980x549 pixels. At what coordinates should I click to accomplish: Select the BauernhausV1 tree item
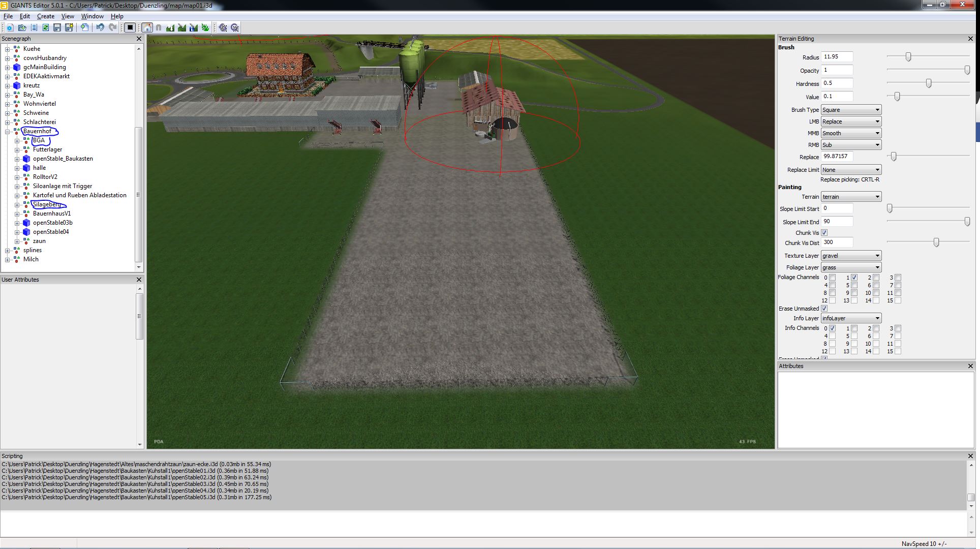click(x=52, y=213)
